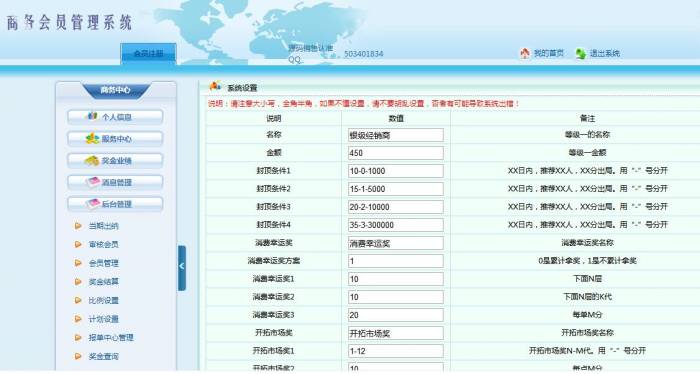Click the 备注 column header
This screenshot has height=374, width=700.
(x=588, y=118)
